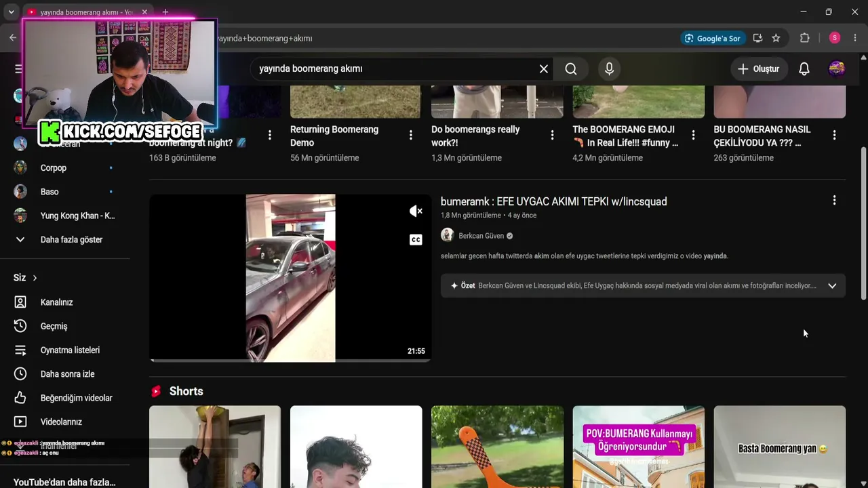Open Berkcan Güven channel avatar

pos(447,235)
